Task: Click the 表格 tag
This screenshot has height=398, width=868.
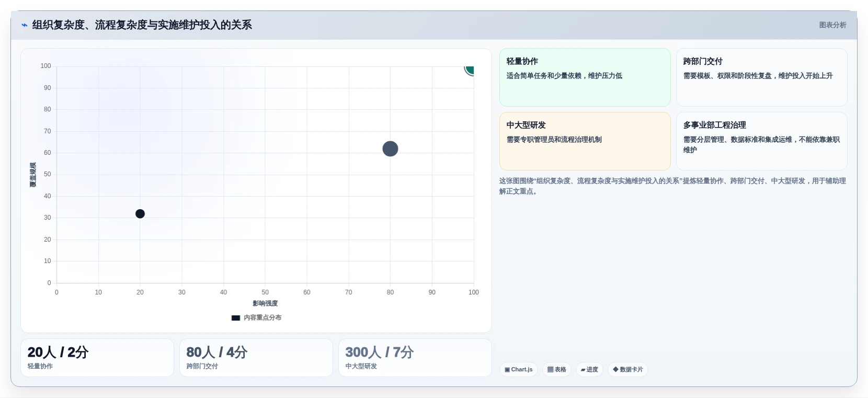Action: click(x=557, y=370)
